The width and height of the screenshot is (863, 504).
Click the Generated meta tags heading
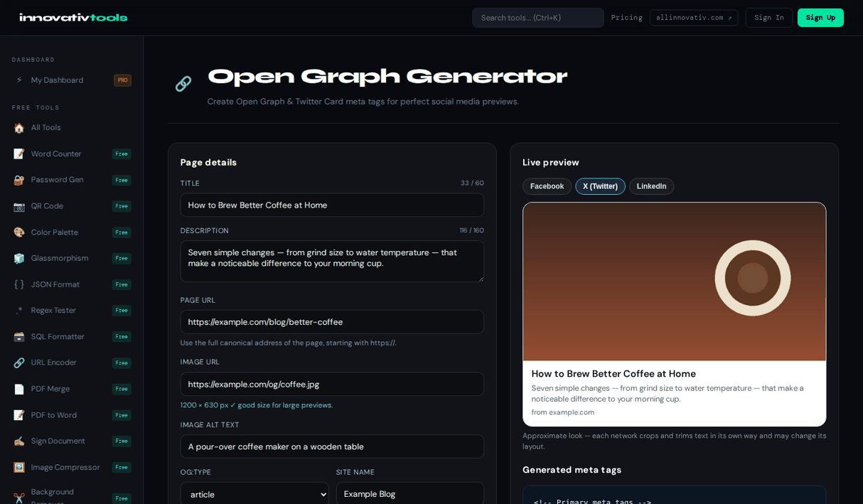click(572, 470)
